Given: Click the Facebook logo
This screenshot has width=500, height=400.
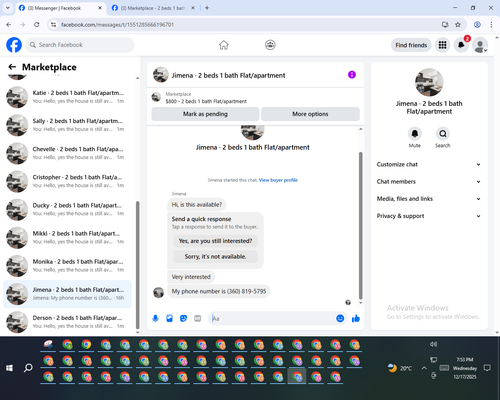Looking at the screenshot, I should click(x=14, y=45).
